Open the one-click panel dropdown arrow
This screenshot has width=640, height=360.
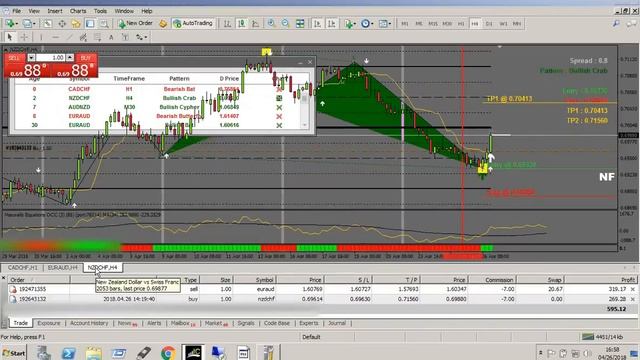click(x=31, y=58)
